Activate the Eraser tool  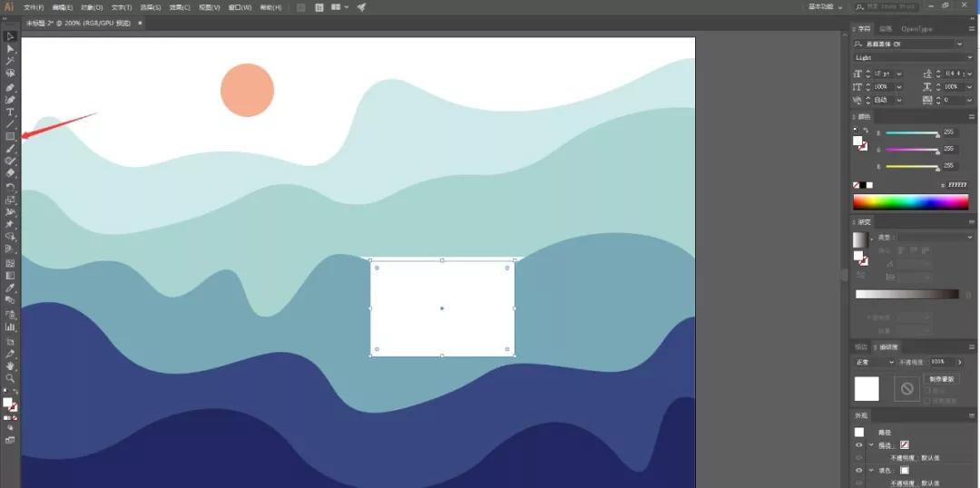pos(10,172)
